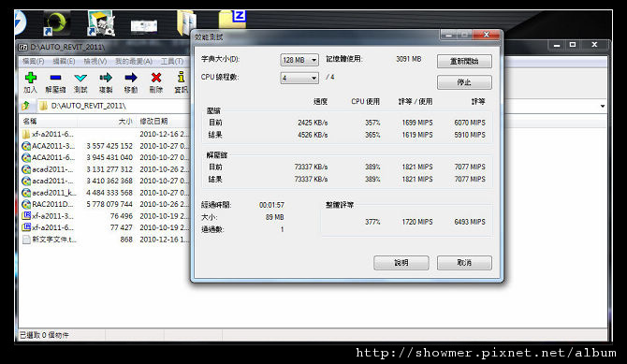Viewport: 627px width, 364px height.
Task: Click the Move (移動) toolbar icon
Action: (x=131, y=78)
